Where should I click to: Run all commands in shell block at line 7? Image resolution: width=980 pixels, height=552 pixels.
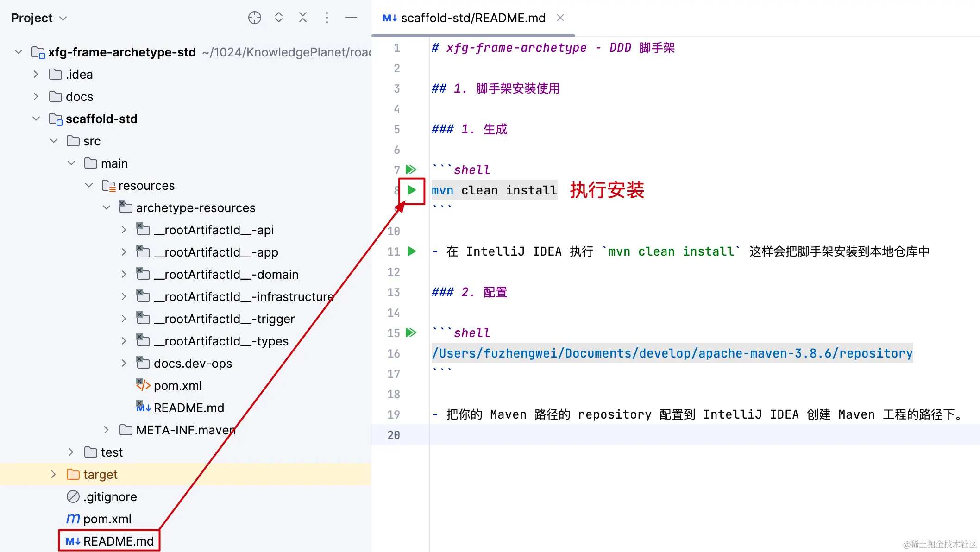pyautogui.click(x=411, y=169)
